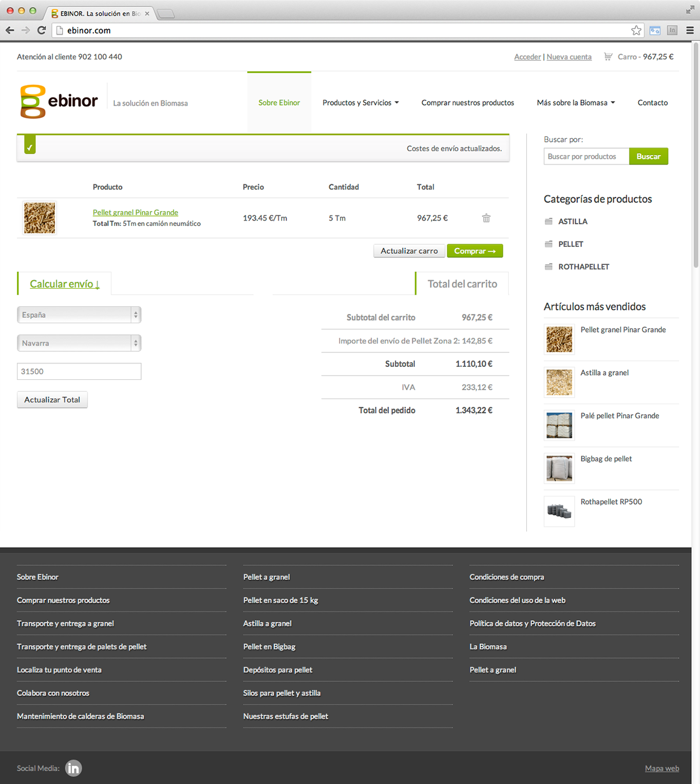Click sidebar Pellet granel Pinar Grande thumbnail
Image resolution: width=700 pixels, height=784 pixels.
coord(559,339)
